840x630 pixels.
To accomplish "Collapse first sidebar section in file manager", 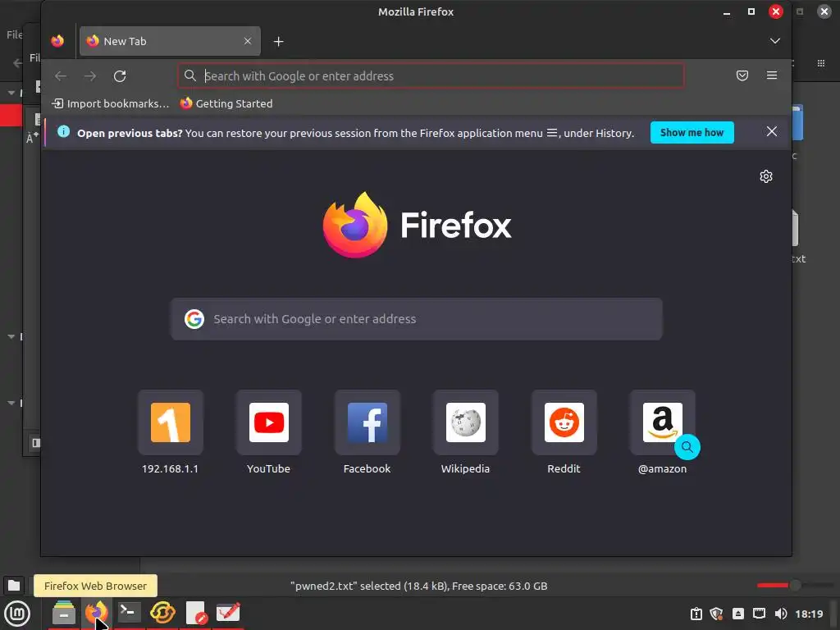I will tap(11, 93).
